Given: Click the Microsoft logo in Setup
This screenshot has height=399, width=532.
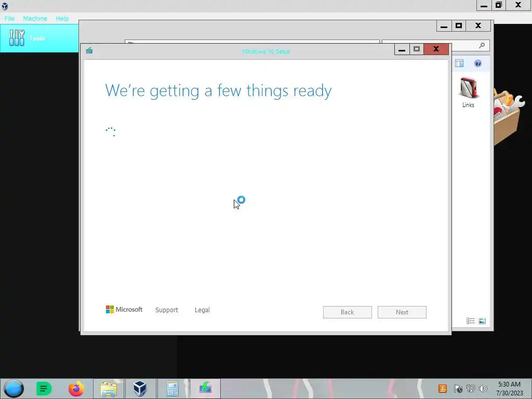Looking at the screenshot, I should [124, 310].
